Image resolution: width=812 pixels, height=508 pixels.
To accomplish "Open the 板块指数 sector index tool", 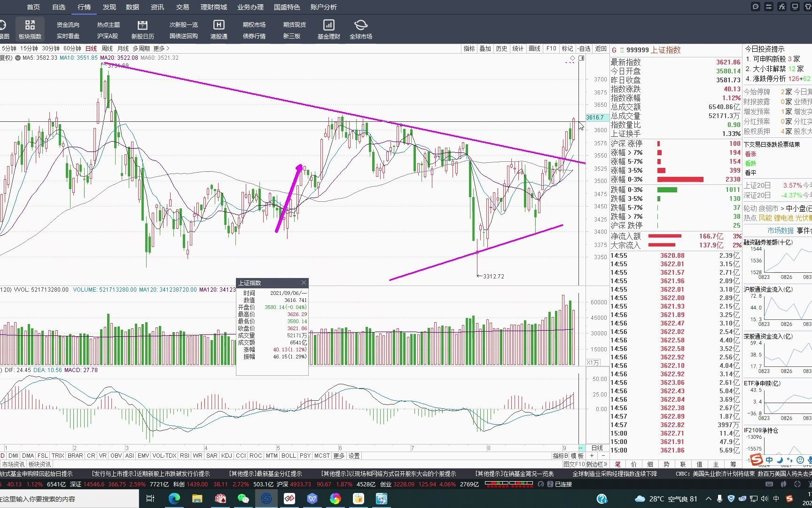I will coord(30,29).
